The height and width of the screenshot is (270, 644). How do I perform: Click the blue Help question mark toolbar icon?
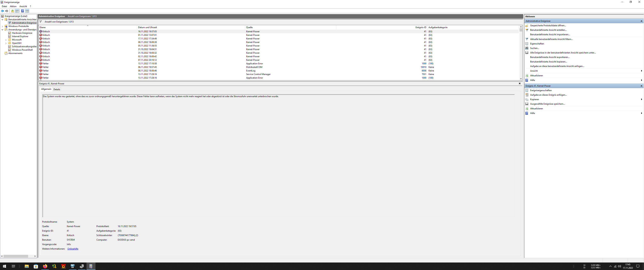coord(22,11)
